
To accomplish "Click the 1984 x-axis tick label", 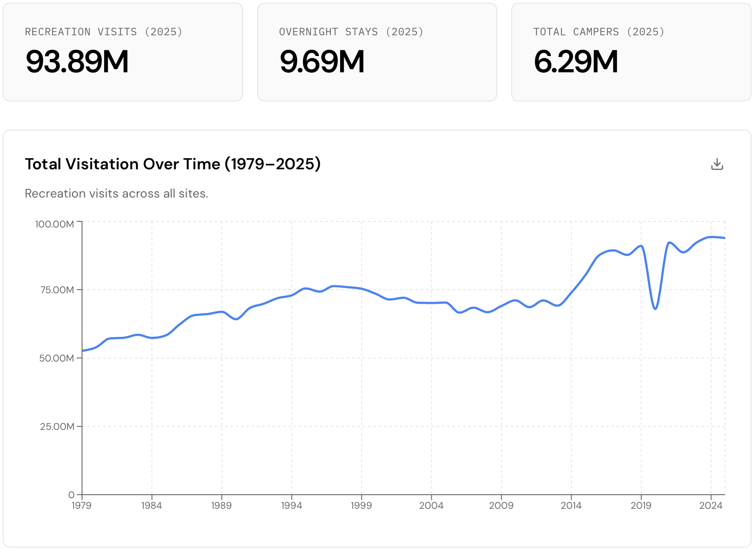I will point(152,506).
